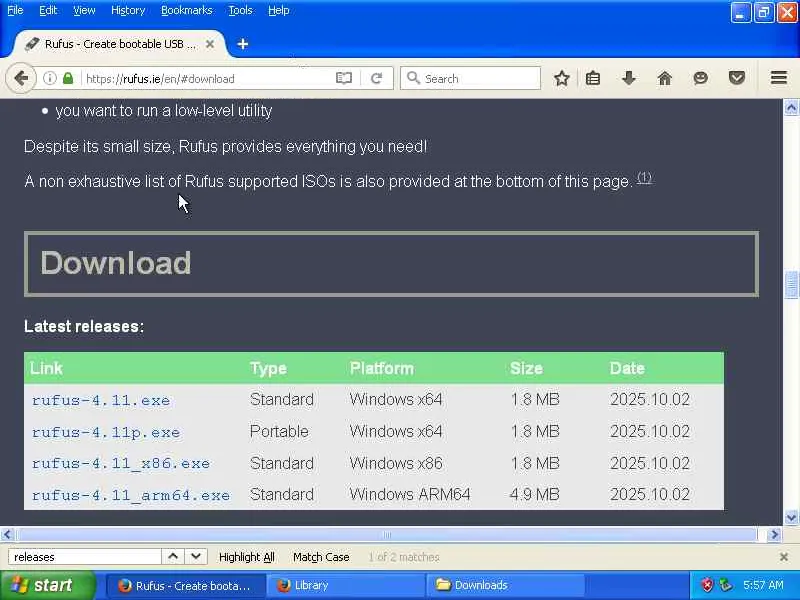Click the vertical scrollbar thumb
The image size is (800, 600).
click(791, 285)
